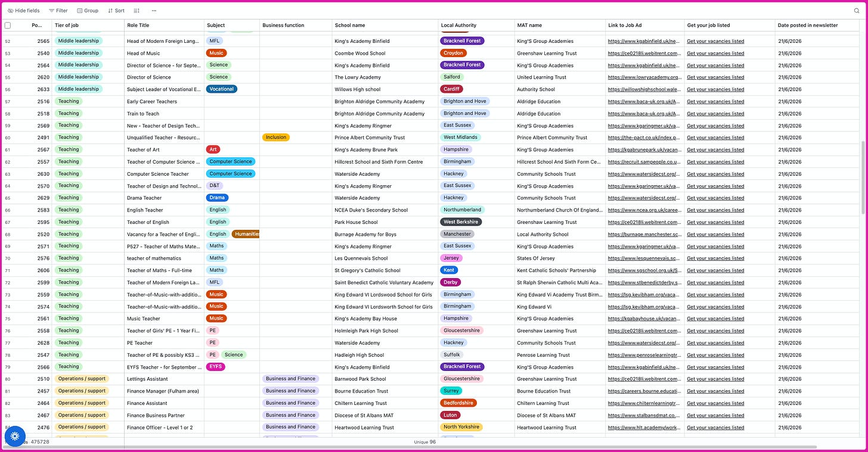Click the 'Unique 96' summary in footer
Image resolution: width=868 pixels, height=452 pixels.
tap(424, 442)
